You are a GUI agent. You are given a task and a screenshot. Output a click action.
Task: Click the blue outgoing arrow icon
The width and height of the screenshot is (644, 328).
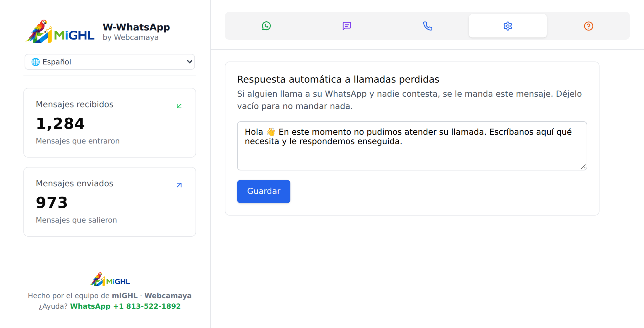tap(179, 185)
